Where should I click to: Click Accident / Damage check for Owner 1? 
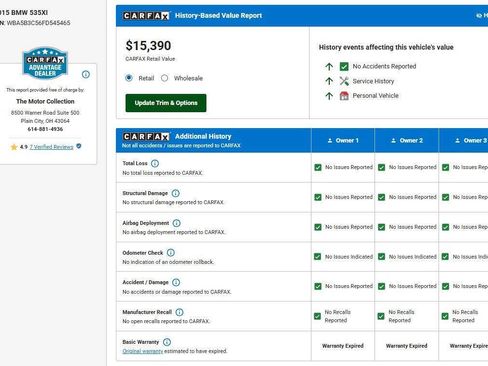click(x=318, y=286)
